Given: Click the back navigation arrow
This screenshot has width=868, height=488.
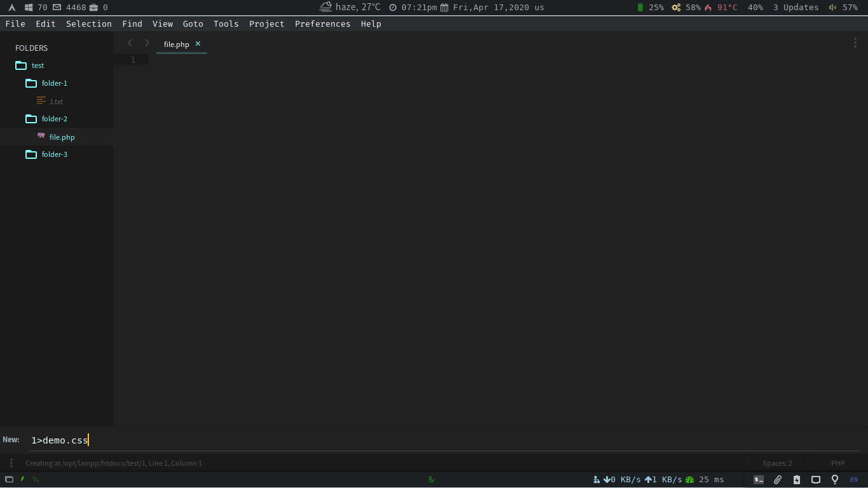Looking at the screenshot, I should tap(130, 43).
